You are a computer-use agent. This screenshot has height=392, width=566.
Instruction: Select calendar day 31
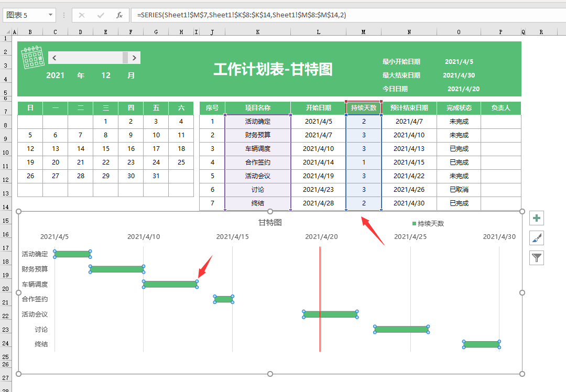coord(156,176)
